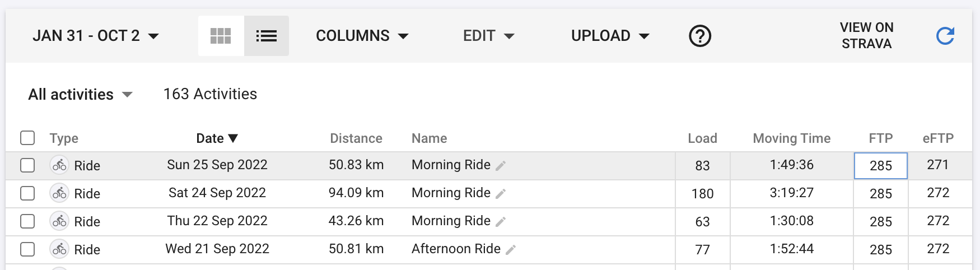Click the FTP field showing 285 in first row

tap(880, 166)
